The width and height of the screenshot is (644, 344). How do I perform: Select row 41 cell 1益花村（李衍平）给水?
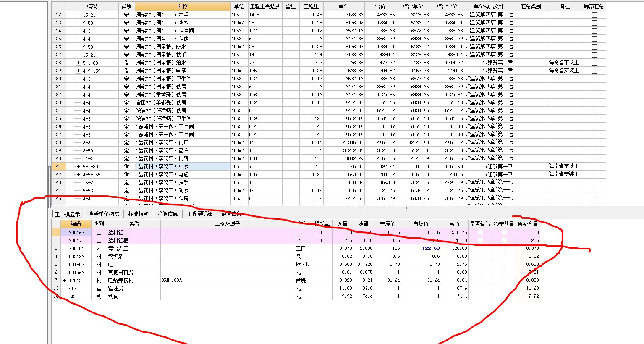coord(183,166)
